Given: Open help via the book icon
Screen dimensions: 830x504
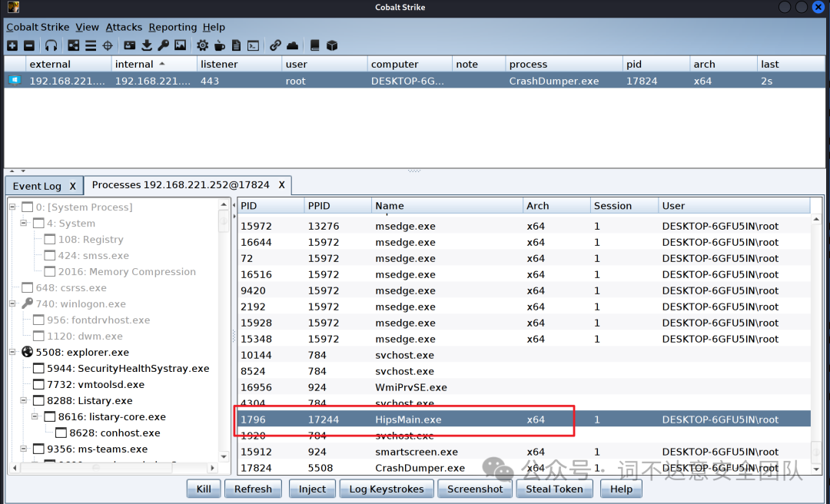Looking at the screenshot, I should point(314,46).
